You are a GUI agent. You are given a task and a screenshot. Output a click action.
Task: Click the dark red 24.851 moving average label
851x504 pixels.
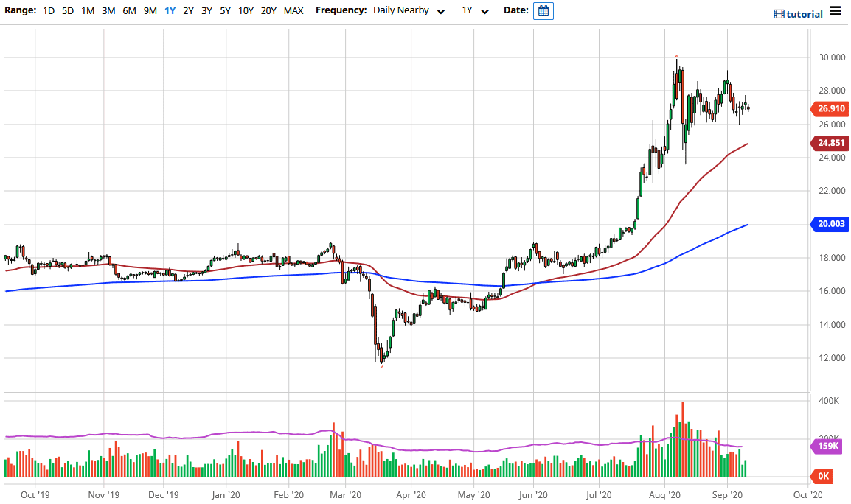pyautogui.click(x=831, y=144)
